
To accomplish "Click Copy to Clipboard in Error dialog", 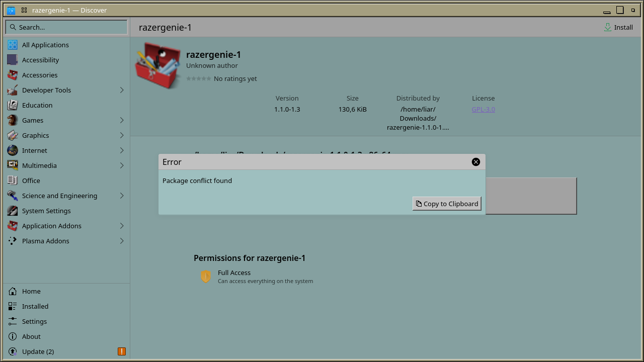I will coord(447,204).
